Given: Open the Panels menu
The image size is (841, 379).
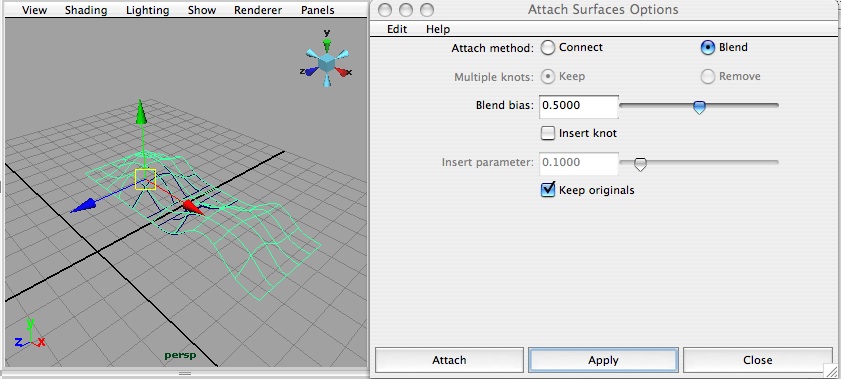Looking at the screenshot, I should coord(318,10).
